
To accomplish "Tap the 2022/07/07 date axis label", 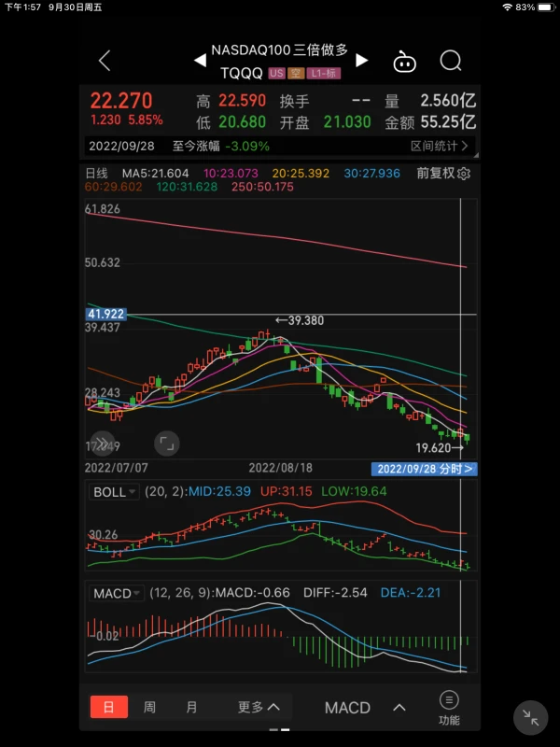I will (x=116, y=468).
